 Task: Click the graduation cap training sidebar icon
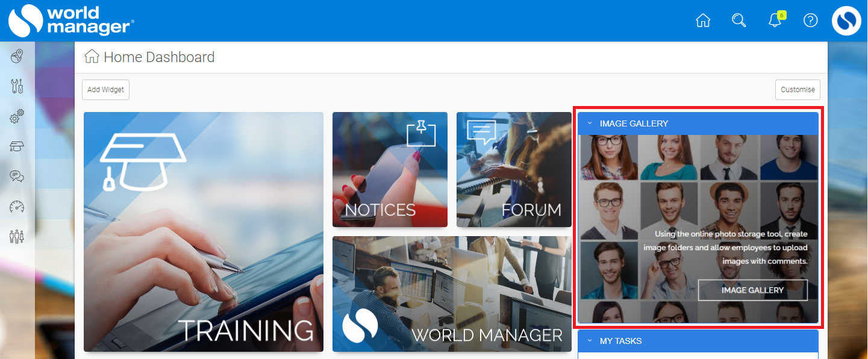(x=16, y=146)
